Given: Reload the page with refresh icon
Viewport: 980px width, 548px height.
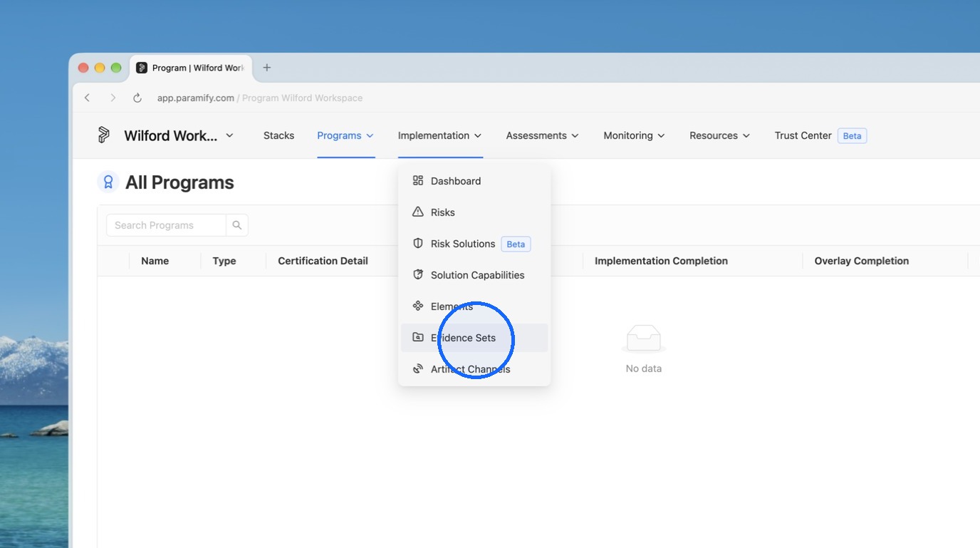Looking at the screenshot, I should point(137,98).
